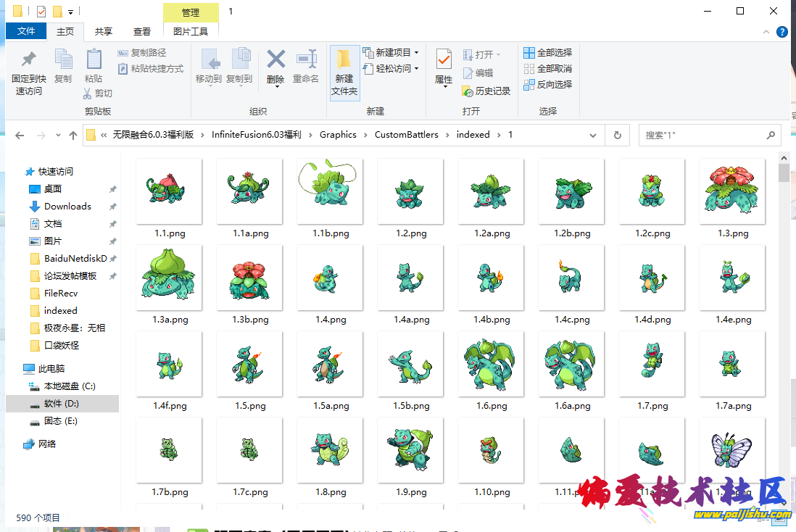
Task: Go up one folder level arrow
Action: point(73,135)
